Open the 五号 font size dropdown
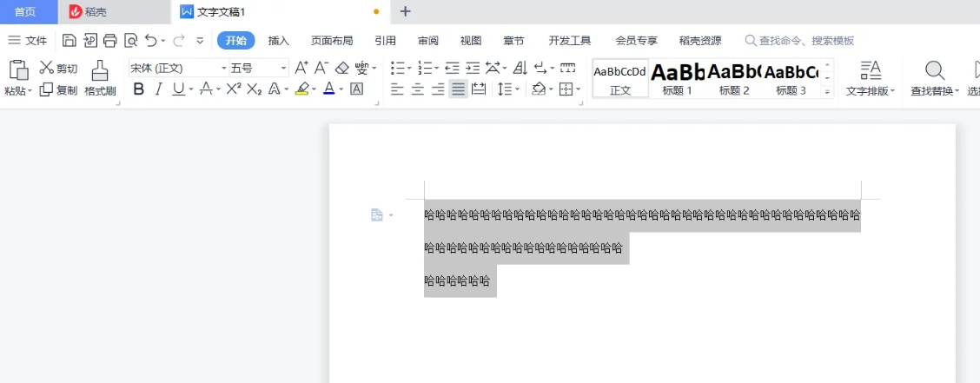 284,68
